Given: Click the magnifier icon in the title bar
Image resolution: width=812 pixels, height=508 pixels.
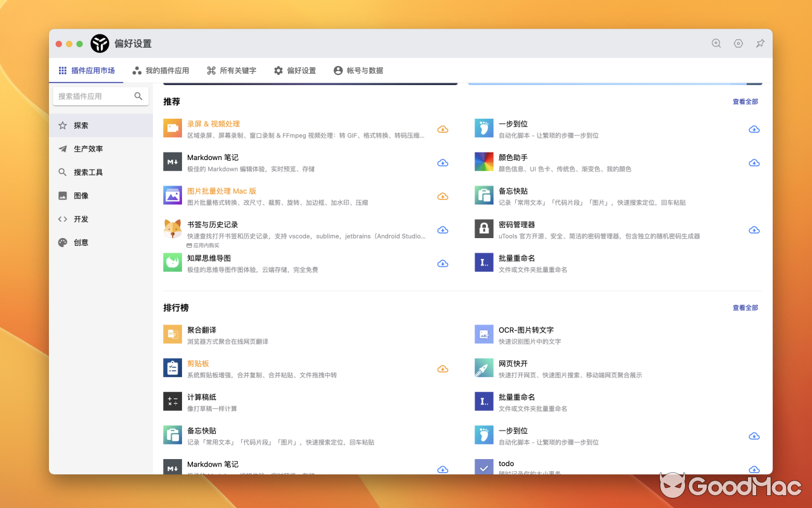Looking at the screenshot, I should tap(716, 43).
